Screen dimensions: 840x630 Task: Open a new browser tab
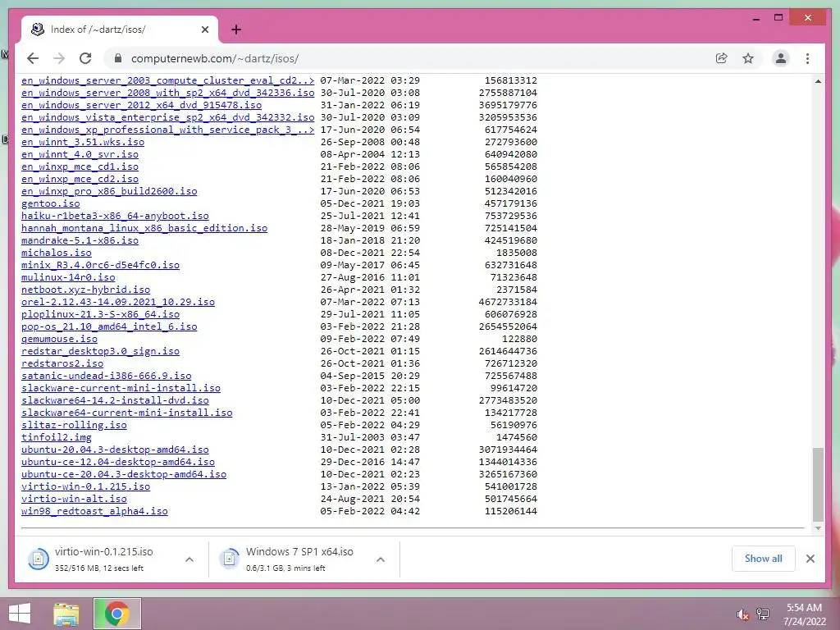coord(235,30)
